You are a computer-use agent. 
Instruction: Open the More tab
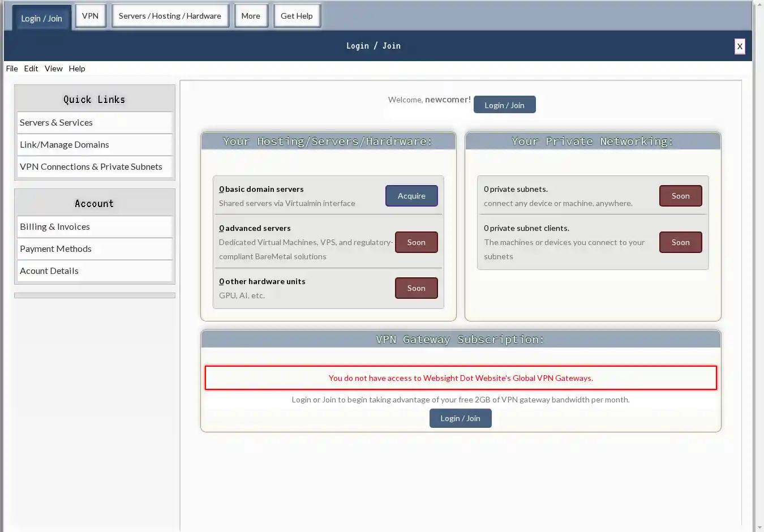[251, 16]
